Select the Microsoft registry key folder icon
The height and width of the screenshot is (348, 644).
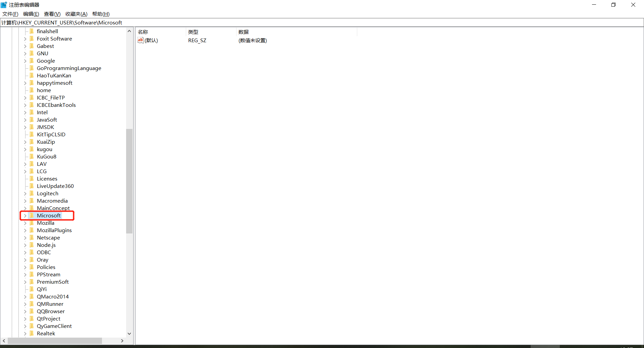[32, 216]
